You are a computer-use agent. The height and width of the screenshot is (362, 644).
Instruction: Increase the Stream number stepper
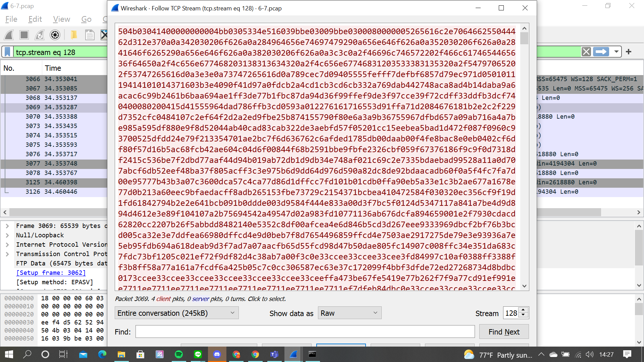coord(523,310)
